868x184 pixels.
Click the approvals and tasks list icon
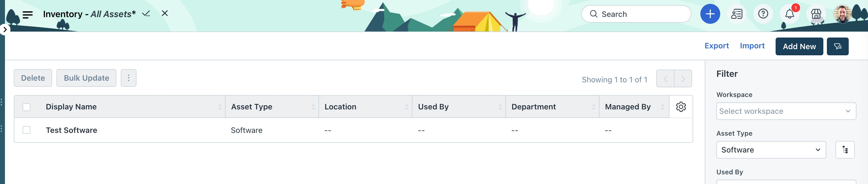pyautogui.click(x=736, y=14)
